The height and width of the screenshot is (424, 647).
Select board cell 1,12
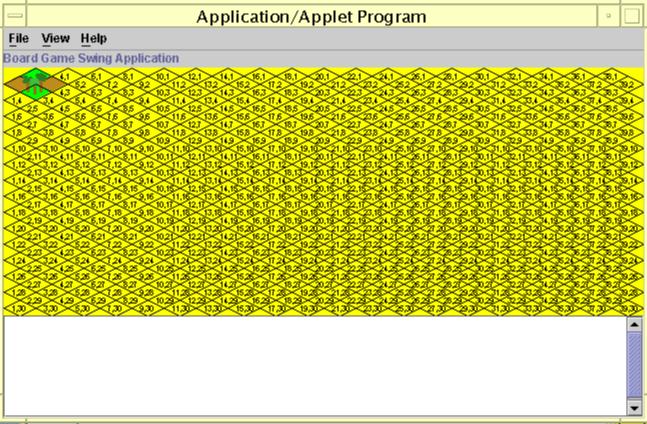pos(19,164)
